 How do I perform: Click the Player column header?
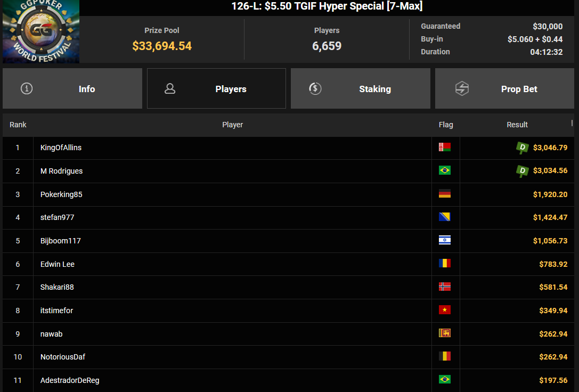tap(233, 125)
